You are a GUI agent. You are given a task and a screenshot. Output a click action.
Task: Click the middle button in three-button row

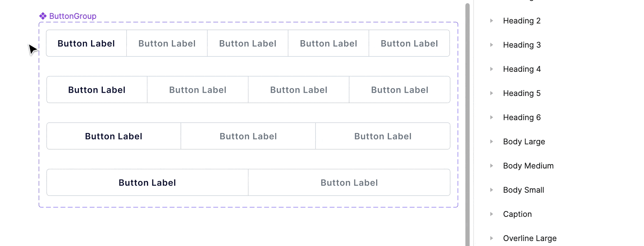coord(248,136)
